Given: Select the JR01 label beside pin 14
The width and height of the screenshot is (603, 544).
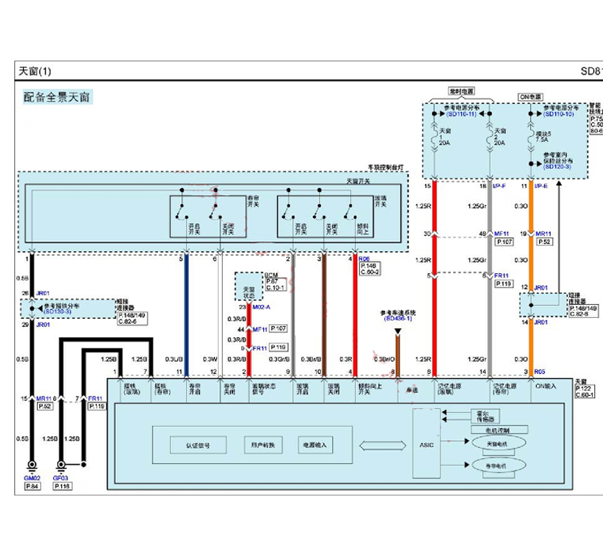Looking at the screenshot, I should point(541,322).
